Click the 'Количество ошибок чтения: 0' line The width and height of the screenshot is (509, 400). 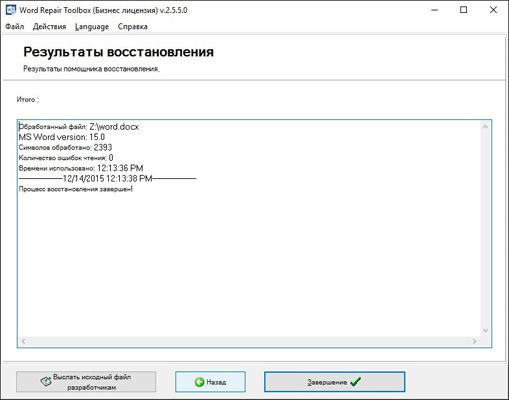(x=66, y=158)
